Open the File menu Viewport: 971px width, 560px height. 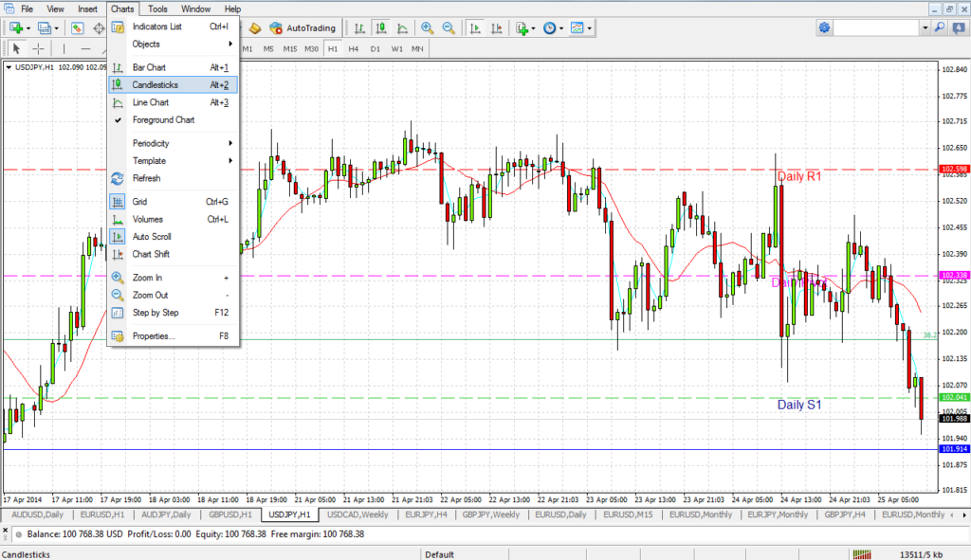[x=27, y=9]
